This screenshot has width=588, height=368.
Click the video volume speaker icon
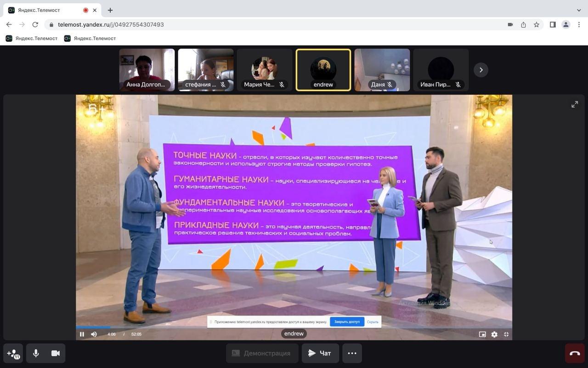click(94, 334)
